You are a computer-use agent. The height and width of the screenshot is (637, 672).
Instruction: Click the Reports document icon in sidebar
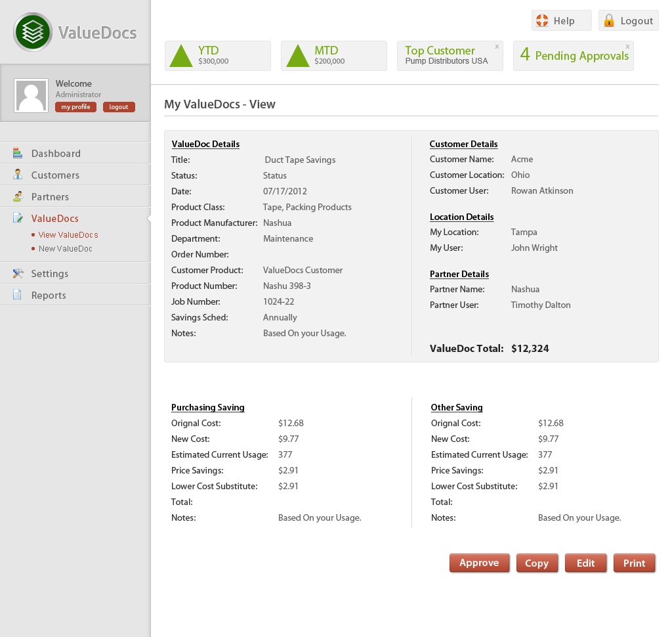click(x=18, y=295)
